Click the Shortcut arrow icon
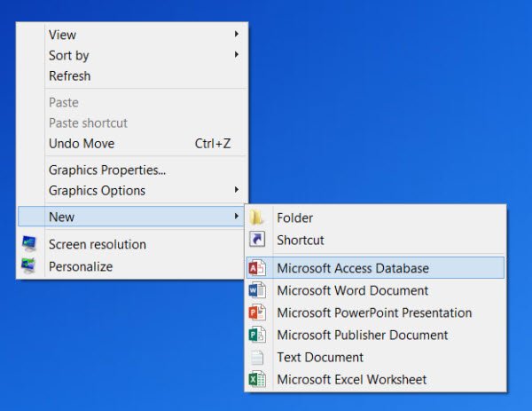Viewport: 532px width, 411px height. (x=257, y=240)
